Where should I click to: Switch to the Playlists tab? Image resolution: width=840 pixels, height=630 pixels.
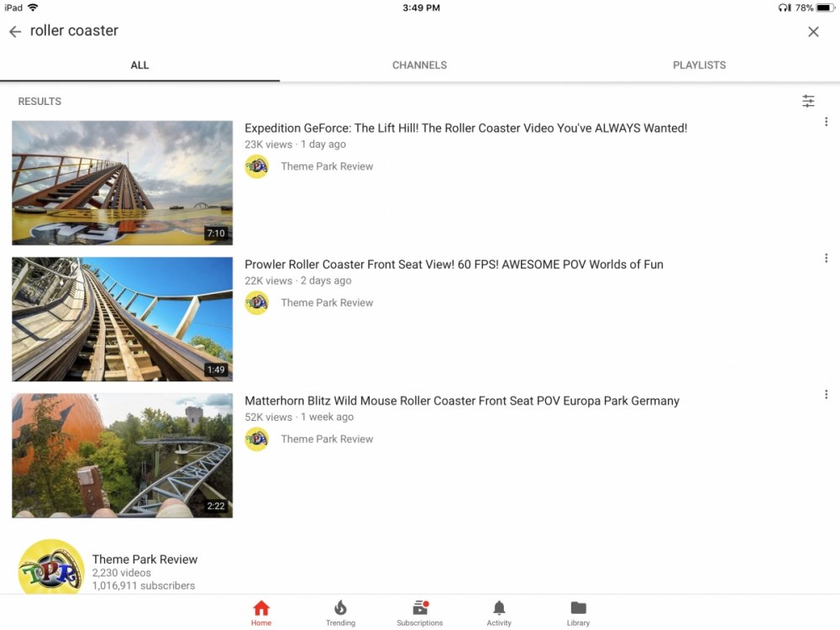[x=699, y=65]
